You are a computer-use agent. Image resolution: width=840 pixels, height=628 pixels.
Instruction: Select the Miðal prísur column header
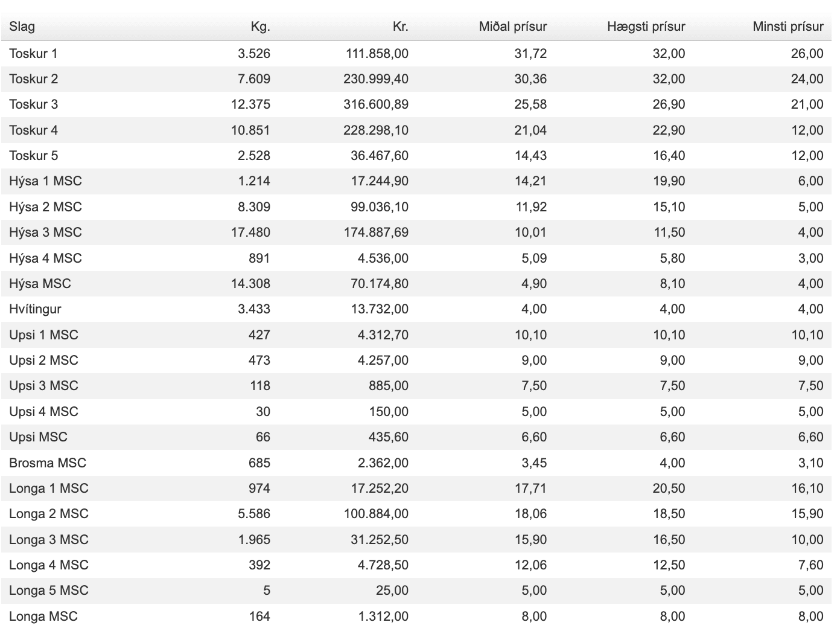point(513,27)
